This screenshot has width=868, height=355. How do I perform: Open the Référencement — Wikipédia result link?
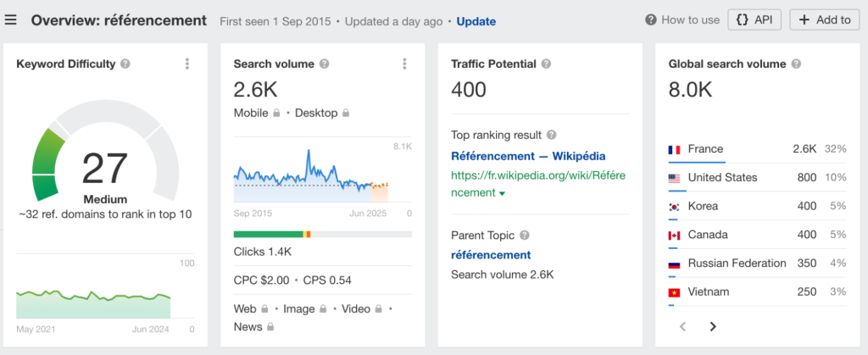click(x=528, y=156)
